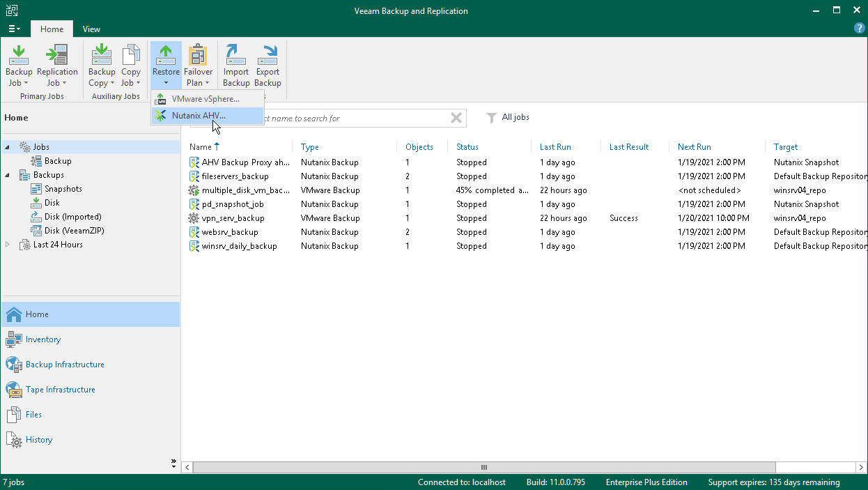This screenshot has height=490, width=868.
Task: Open the help question mark icon
Action: 859,29
